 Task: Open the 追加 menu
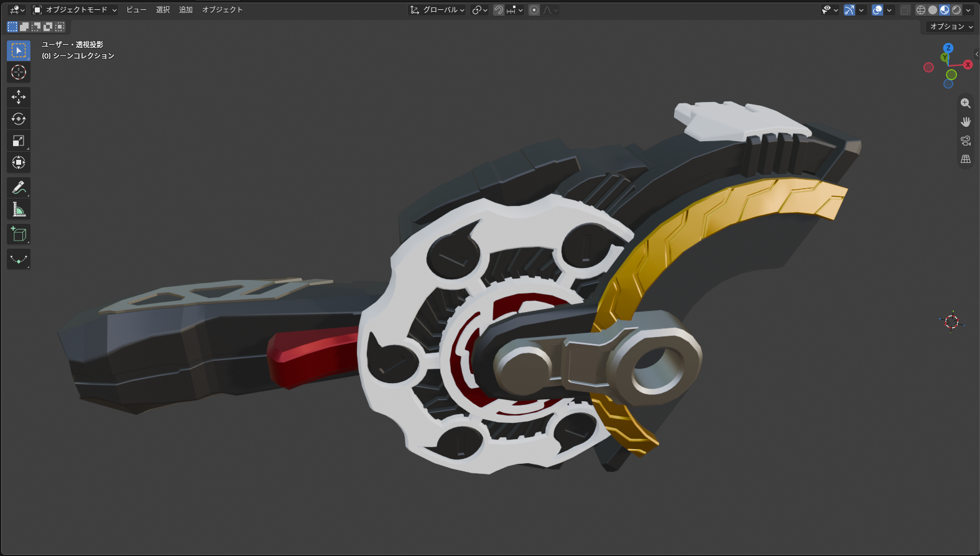186,10
